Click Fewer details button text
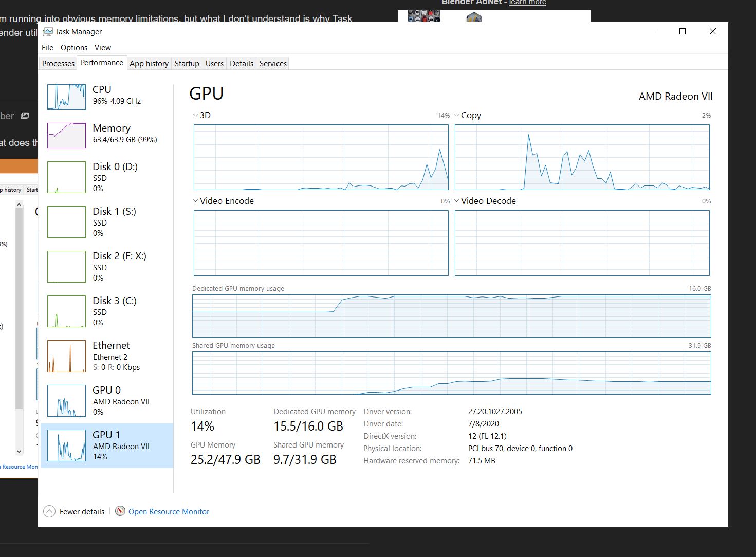Image resolution: width=756 pixels, height=557 pixels. (x=82, y=511)
